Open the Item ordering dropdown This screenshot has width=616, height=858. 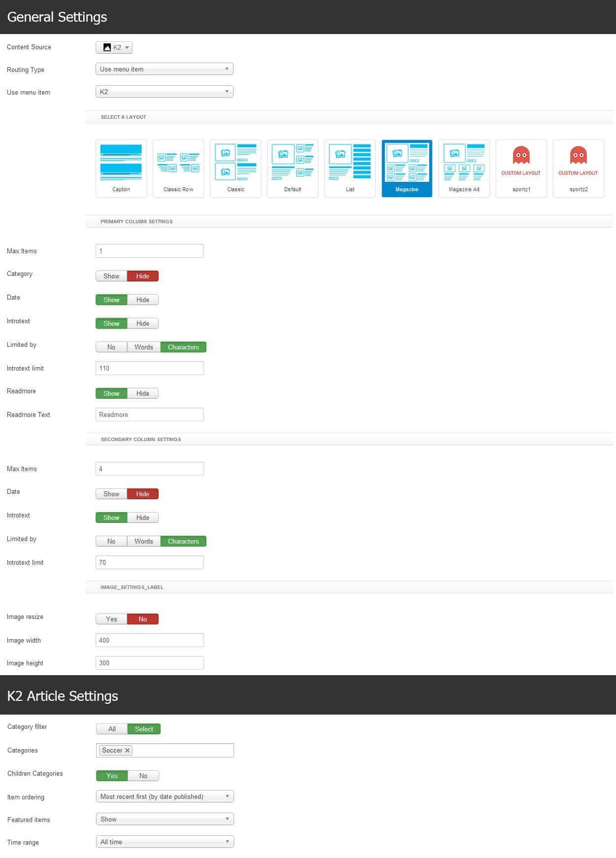pos(165,796)
